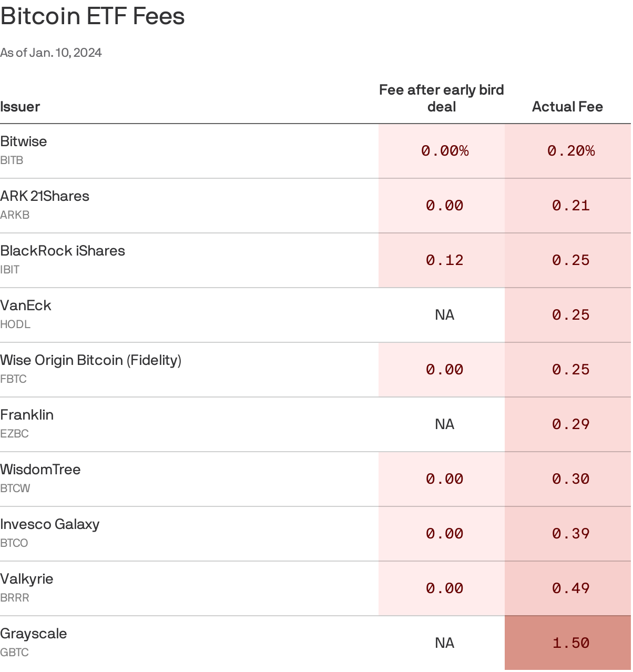This screenshot has width=633, height=672.
Task: Click the BRRR ticker under Valkyrie
Action: (15, 598)
